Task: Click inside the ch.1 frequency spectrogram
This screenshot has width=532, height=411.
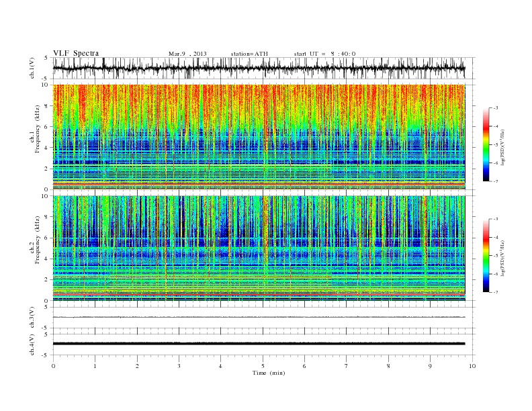Action: tap(259, 137)
